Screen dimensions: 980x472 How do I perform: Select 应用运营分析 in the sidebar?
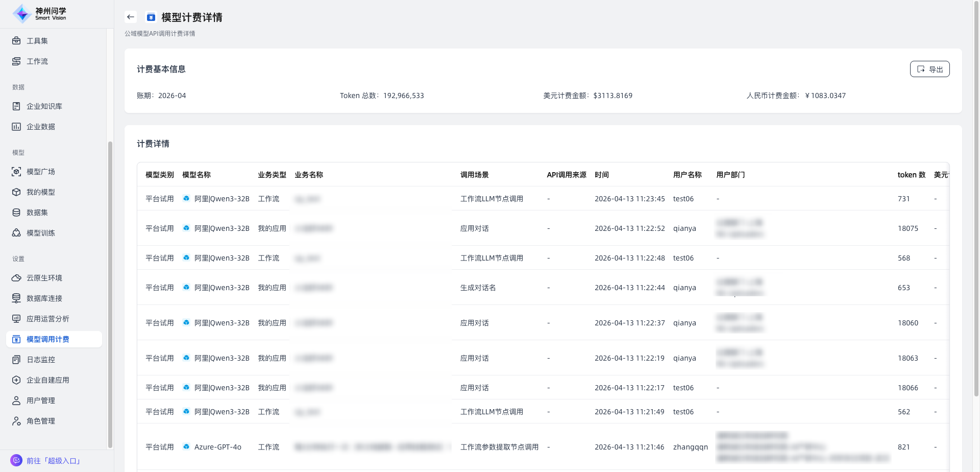click(47, 319)
